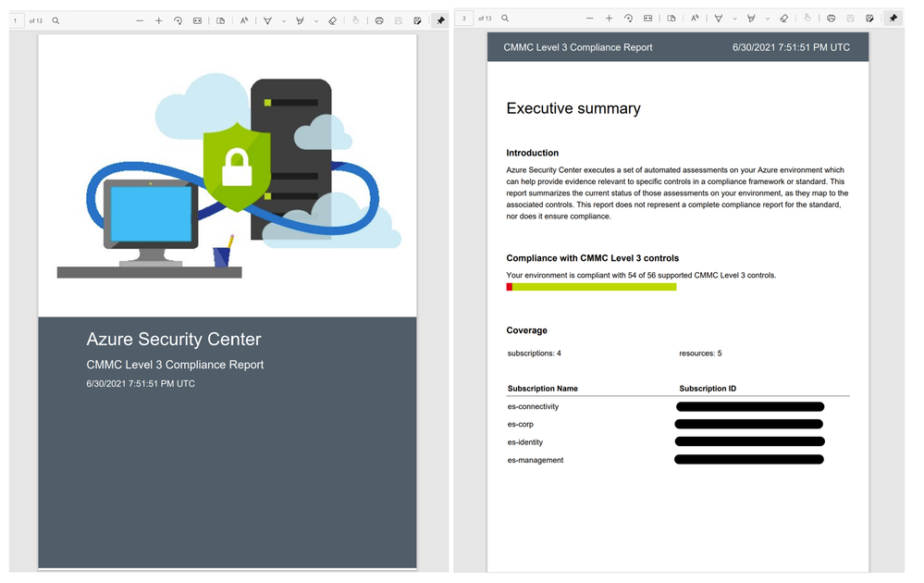The height and width of the screenshot is (583, 924).
Task: Click 'Compliance with CMMC Level 3 controls' heading
Action: (x=592, y=258)
